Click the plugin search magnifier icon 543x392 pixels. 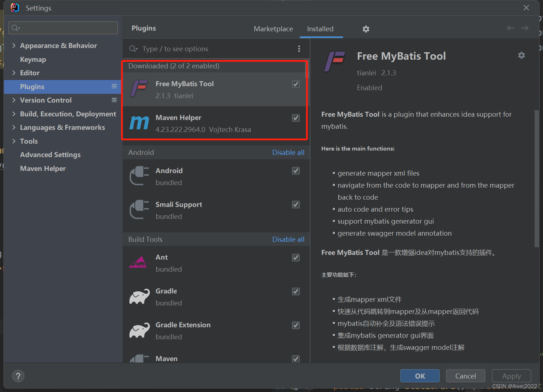[133, 49]
